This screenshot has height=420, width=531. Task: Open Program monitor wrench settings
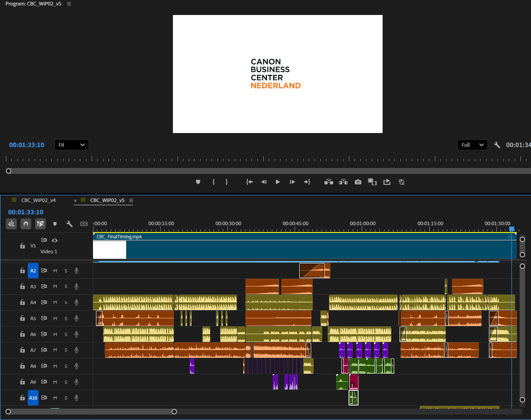497,145
